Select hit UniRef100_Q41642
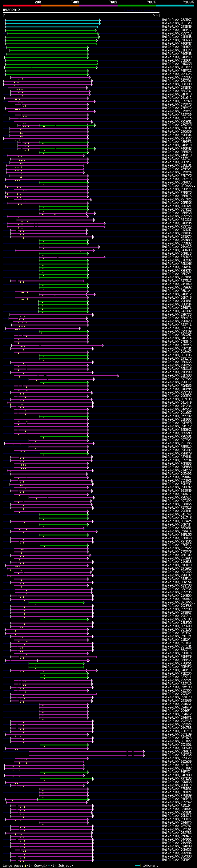The width and height of the screenshot is (197, 868). tap(177, 98)
